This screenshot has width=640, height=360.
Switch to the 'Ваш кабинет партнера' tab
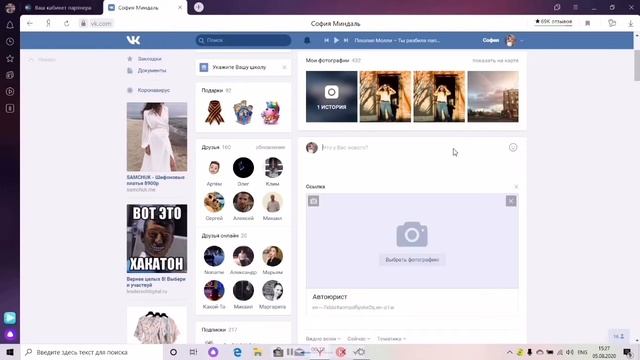click(x=62, y=8)
